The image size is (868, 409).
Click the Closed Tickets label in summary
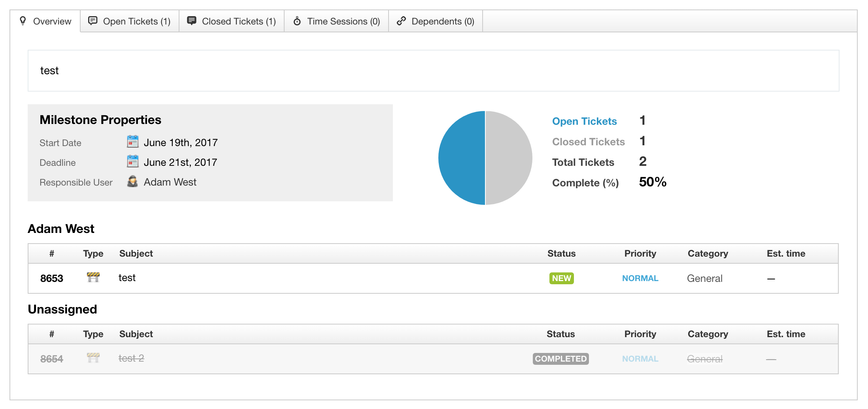[588, 142]
